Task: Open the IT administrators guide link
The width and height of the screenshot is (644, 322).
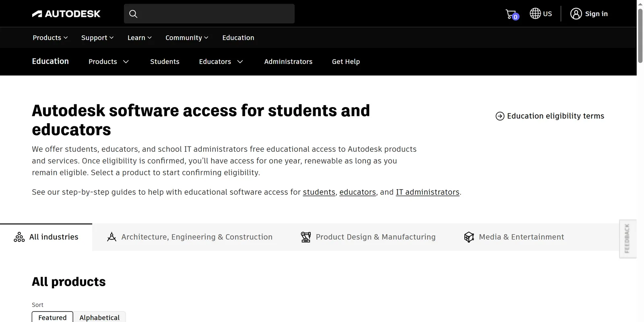Action: pyautogui.click(x=427, y=192)
